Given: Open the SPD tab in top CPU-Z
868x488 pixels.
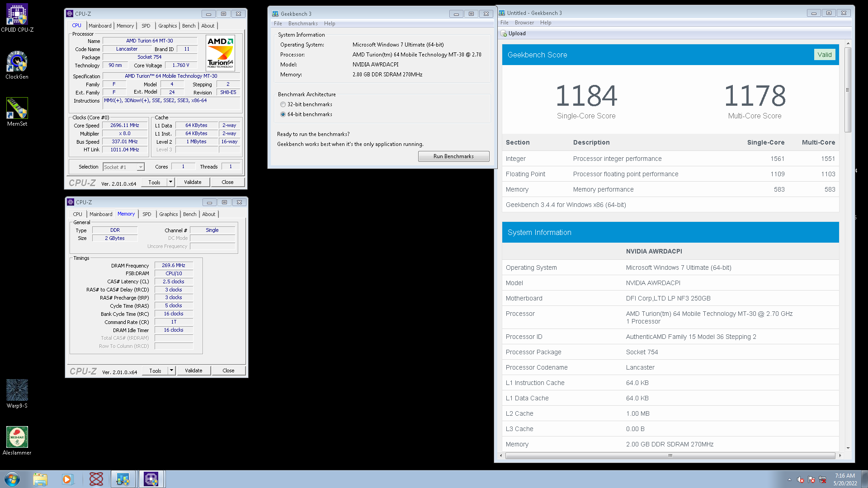Looking at the screenshot, I should tap(146, 26).
